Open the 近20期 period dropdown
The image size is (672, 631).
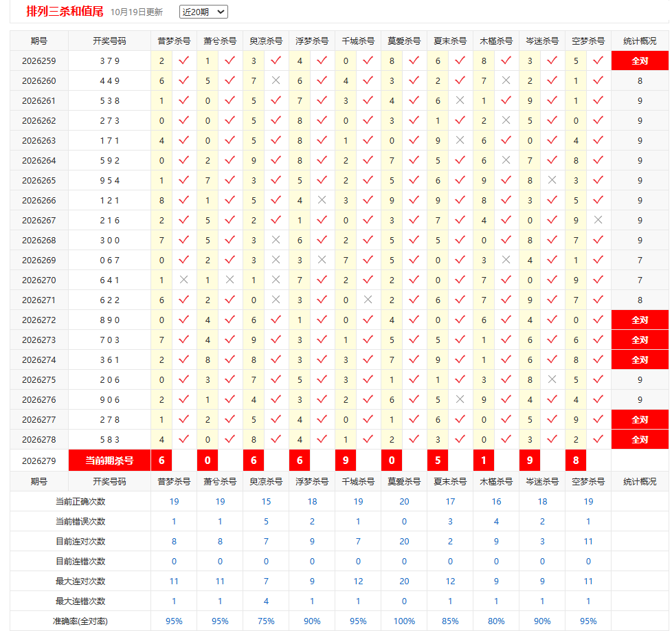click(x=203, y=12)
